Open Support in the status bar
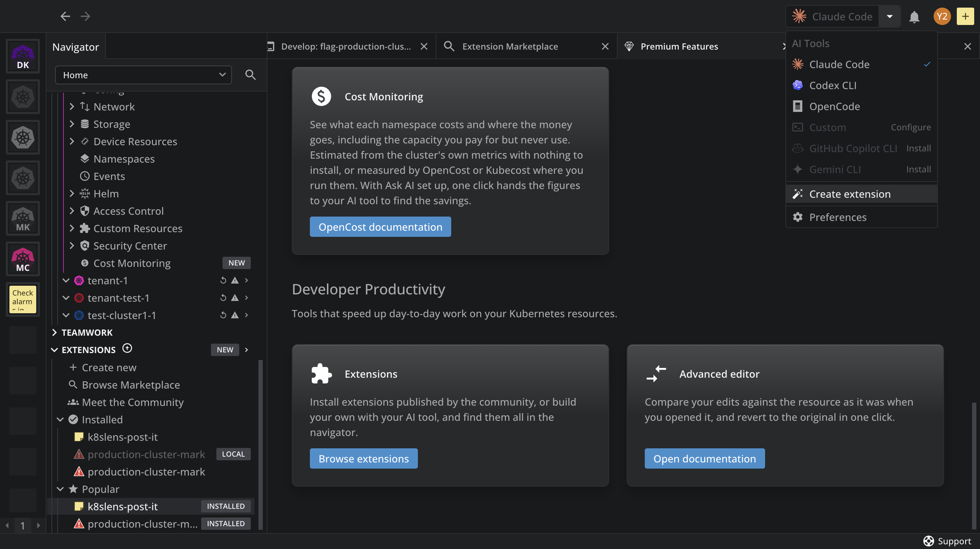 pyautogui.click(x=947, y=541)
